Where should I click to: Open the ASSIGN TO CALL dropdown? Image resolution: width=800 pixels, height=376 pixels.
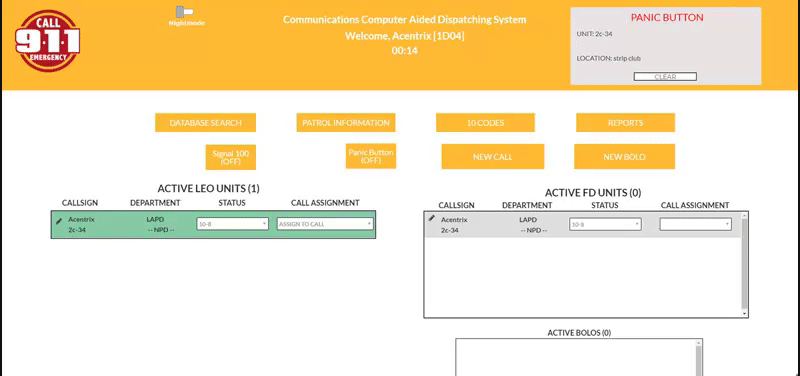point(325,224)
